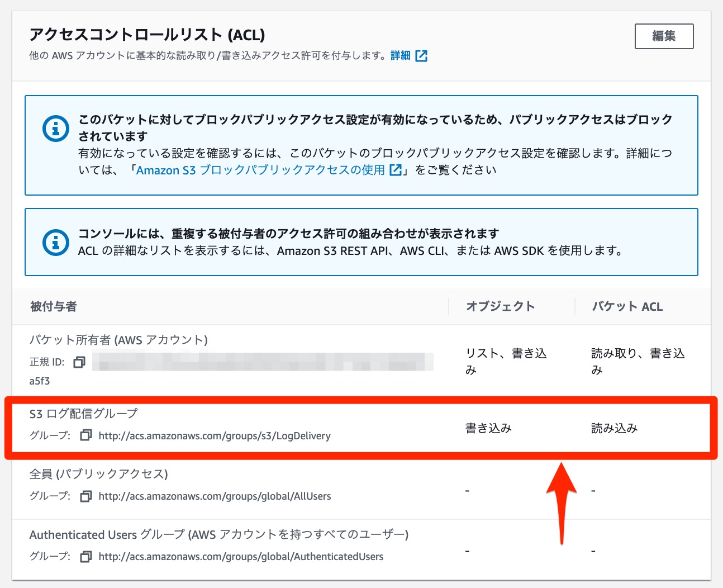The image size is (723, 588).
Task: Click the アクセスコントロールリスト (ACL) heading
Action: tap(148, 34)
